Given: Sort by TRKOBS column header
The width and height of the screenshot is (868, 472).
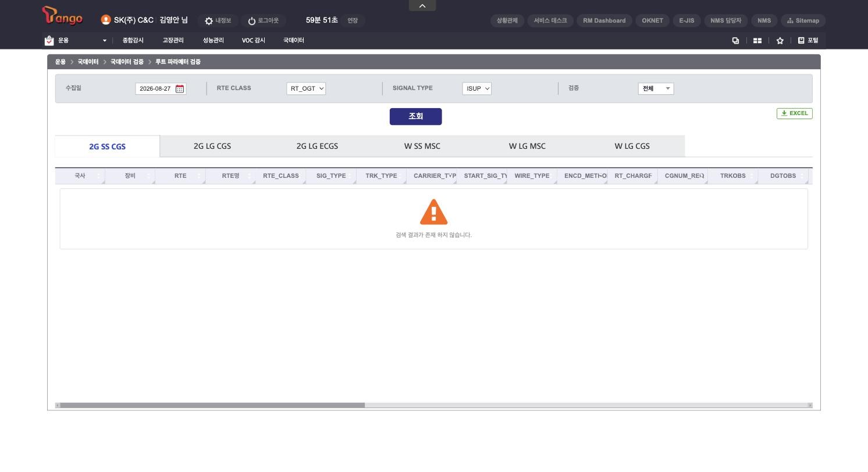Looking at the screenshot, I should (x=732, y=176).
